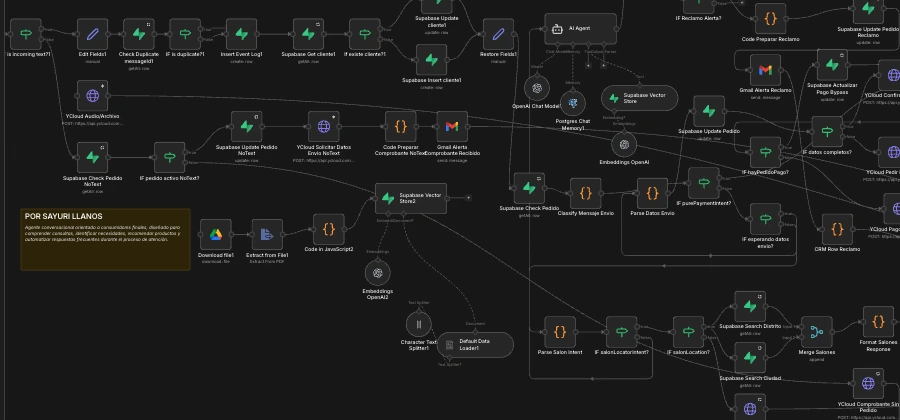The height and width of the screenshot is (420, 900).
Task: Click the IF purePaymentIntent? node
Action: point(703,183)
